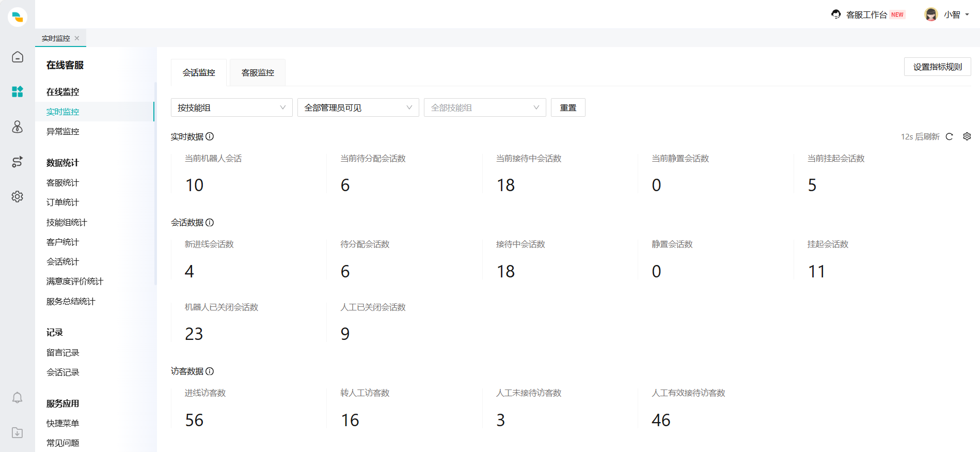980x452 pixels.
Task: Open the refresh settings gear icon
Action: pos(967,136)
